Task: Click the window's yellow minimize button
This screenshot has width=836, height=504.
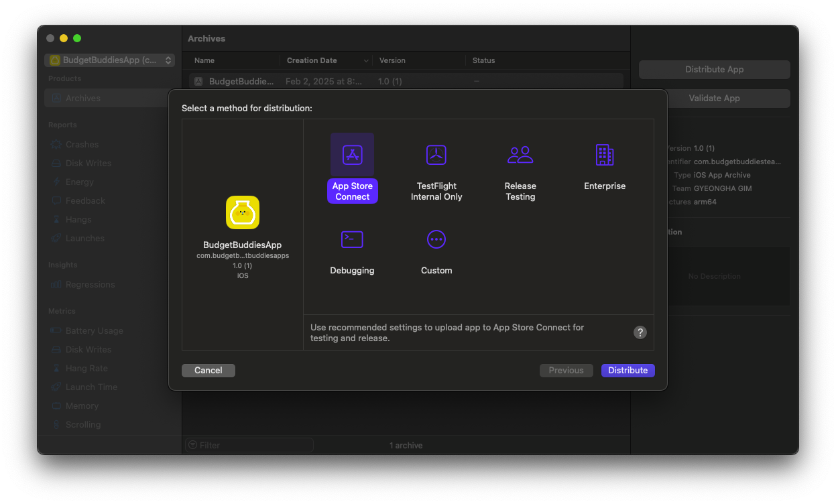Action: coord(64,39)
